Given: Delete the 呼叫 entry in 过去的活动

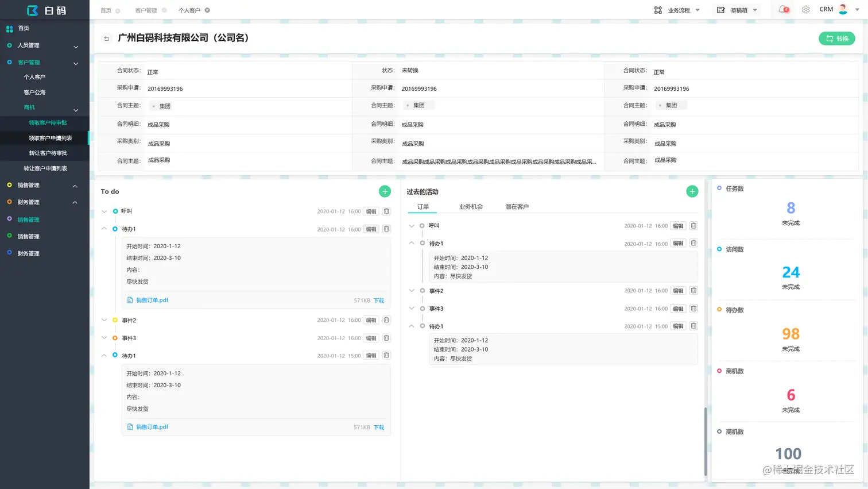Looking at the screenshot, I should point(693,226).
